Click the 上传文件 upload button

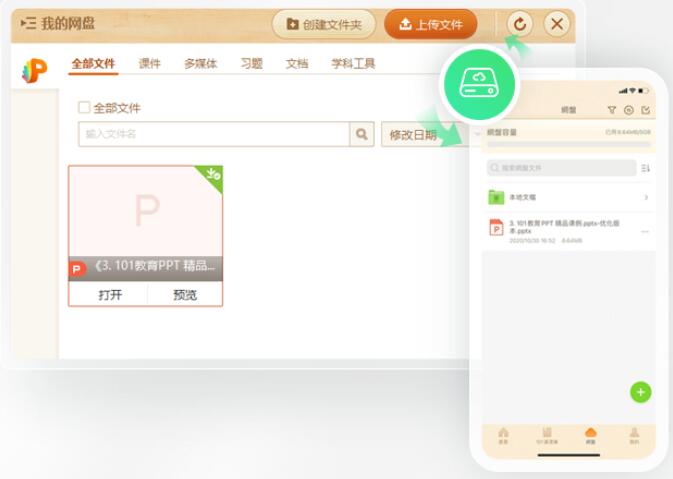click(430, 24)
